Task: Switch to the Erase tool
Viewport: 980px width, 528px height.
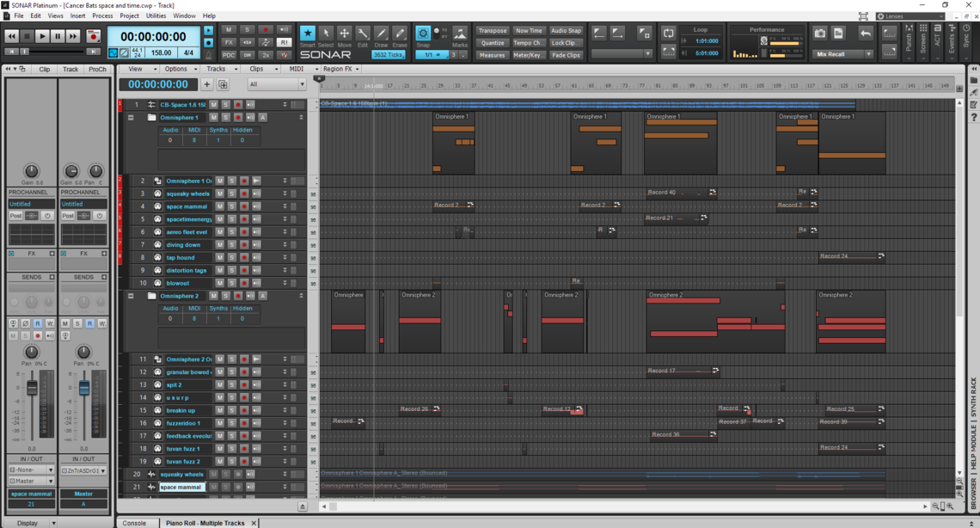Action: pos(400,34)
